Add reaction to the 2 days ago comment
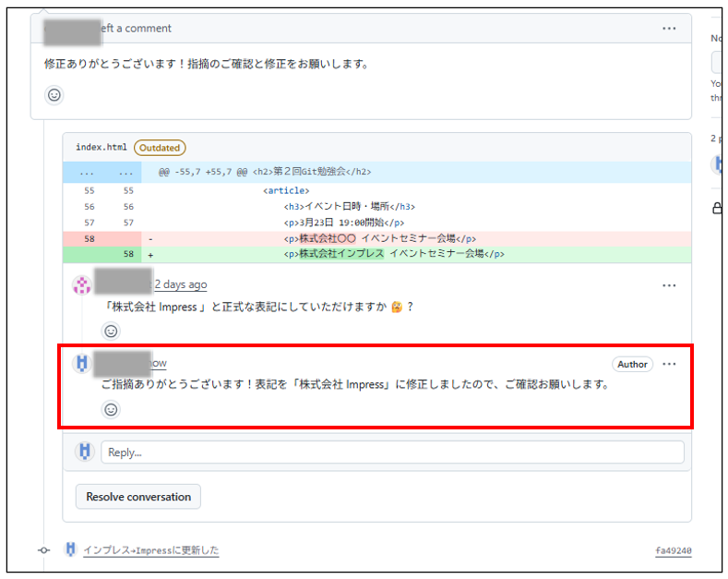 (111, 332)
